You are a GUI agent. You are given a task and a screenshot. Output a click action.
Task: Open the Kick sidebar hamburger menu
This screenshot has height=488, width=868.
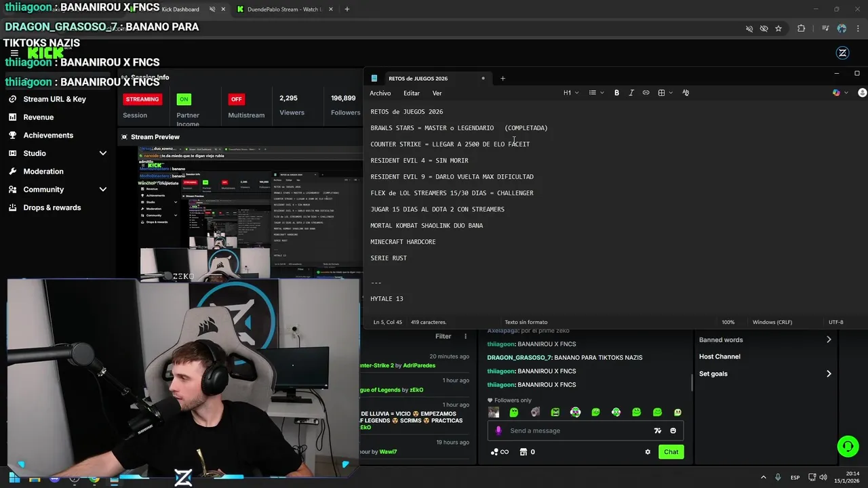coord(14,53)
